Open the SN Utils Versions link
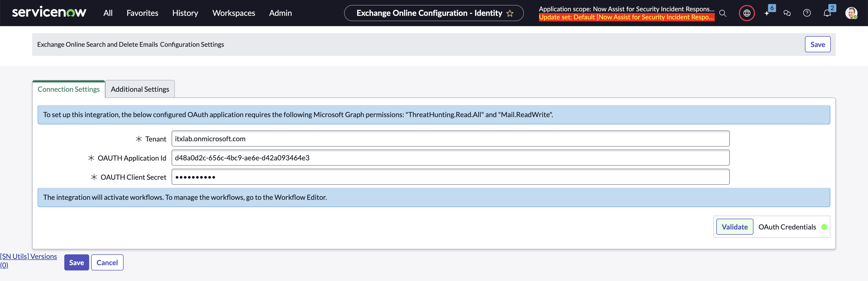The height and width of the screenshot is (281, 868). coord(28,261)
